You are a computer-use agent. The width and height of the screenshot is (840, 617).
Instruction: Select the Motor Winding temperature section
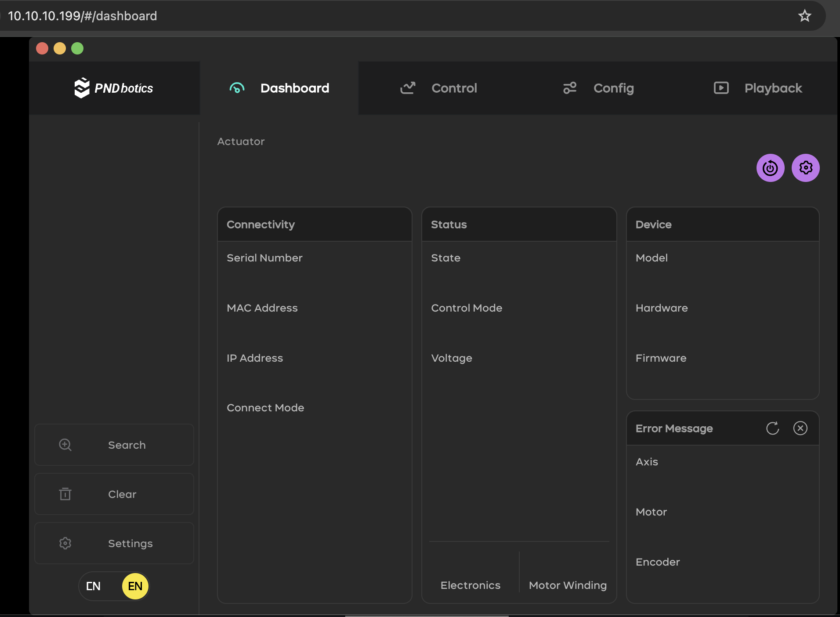pos(568,585)
